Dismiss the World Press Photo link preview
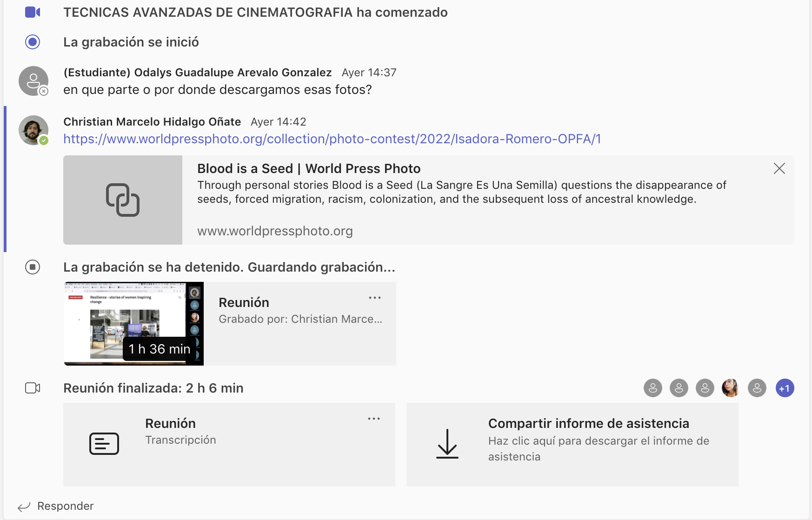 pyautogui.click(x=779, y=168)
